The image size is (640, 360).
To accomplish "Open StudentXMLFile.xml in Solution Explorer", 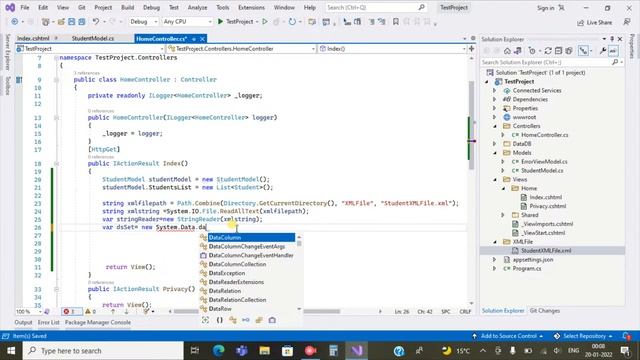I will [x=546, y=251].
